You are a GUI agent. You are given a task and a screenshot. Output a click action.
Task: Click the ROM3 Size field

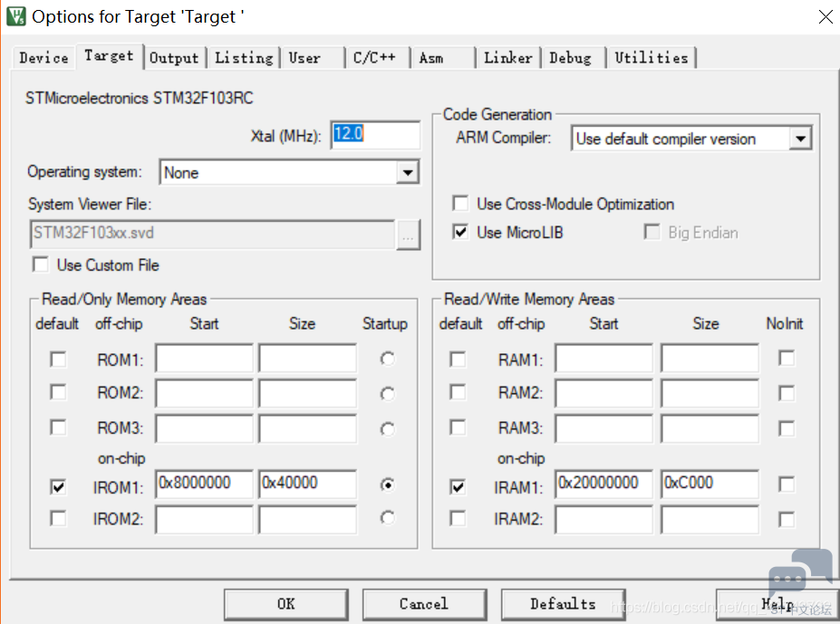[307, 428]
